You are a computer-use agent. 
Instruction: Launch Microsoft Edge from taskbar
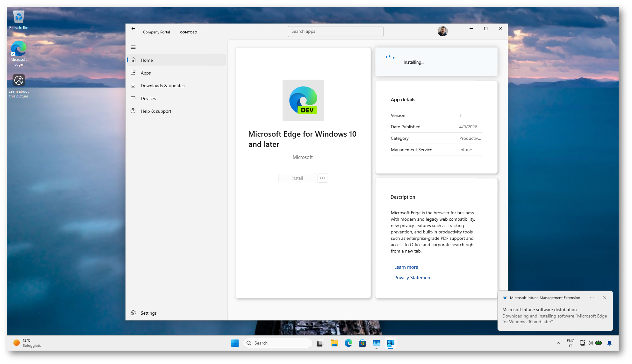(348, 343)
